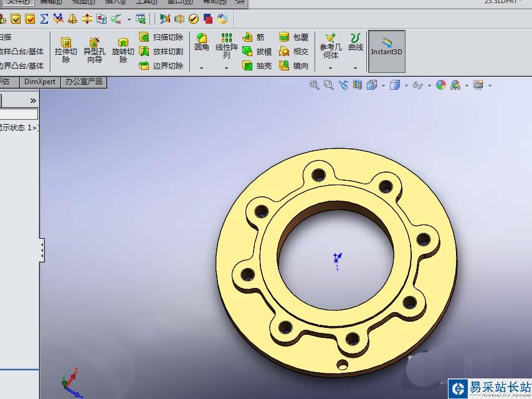Click the red arrows thickness analysis icon
This screenshot has height=399, width=532.
[87, 19]
